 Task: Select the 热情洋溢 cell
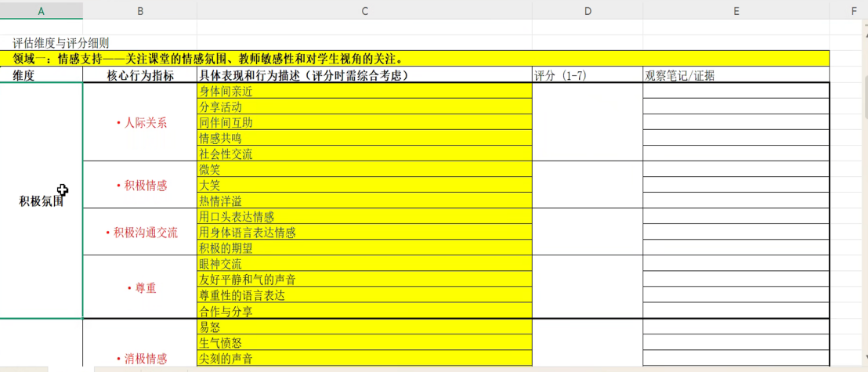(x=364, y=201)
